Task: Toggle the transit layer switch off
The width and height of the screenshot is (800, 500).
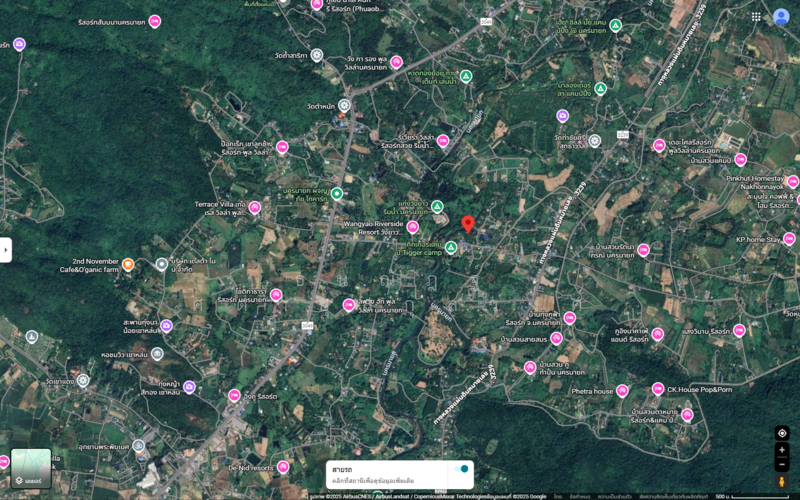Action: pos(461,469)
